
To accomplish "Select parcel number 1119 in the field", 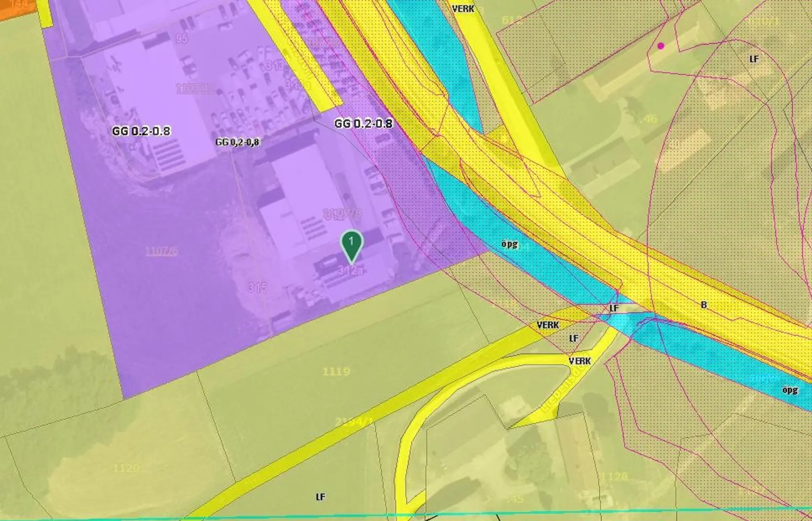I will coord(336,371).
